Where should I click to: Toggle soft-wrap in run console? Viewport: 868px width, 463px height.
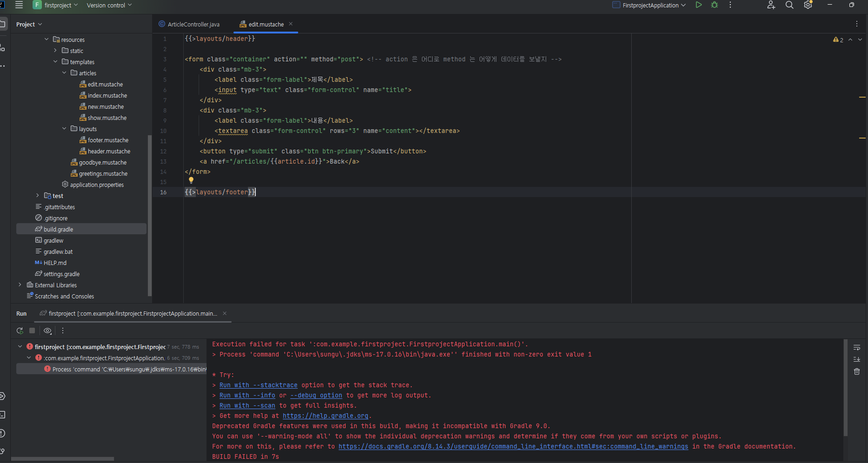pyautogui.click(x=857, y=348)
